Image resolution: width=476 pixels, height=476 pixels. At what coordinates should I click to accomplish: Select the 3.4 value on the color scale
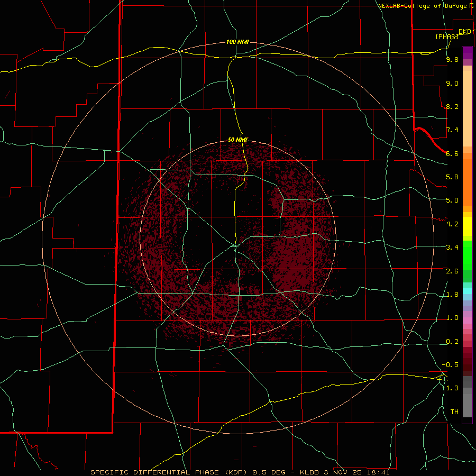click(x=452, y=248)
